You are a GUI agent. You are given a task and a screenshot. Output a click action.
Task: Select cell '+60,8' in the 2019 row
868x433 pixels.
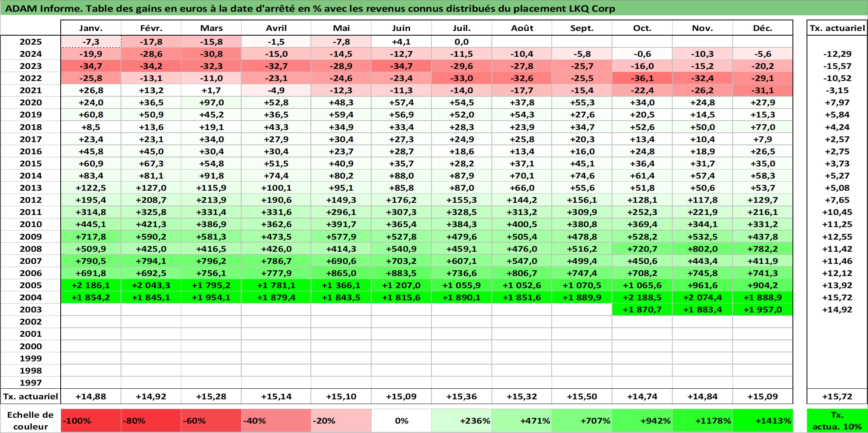coord(91,115)
